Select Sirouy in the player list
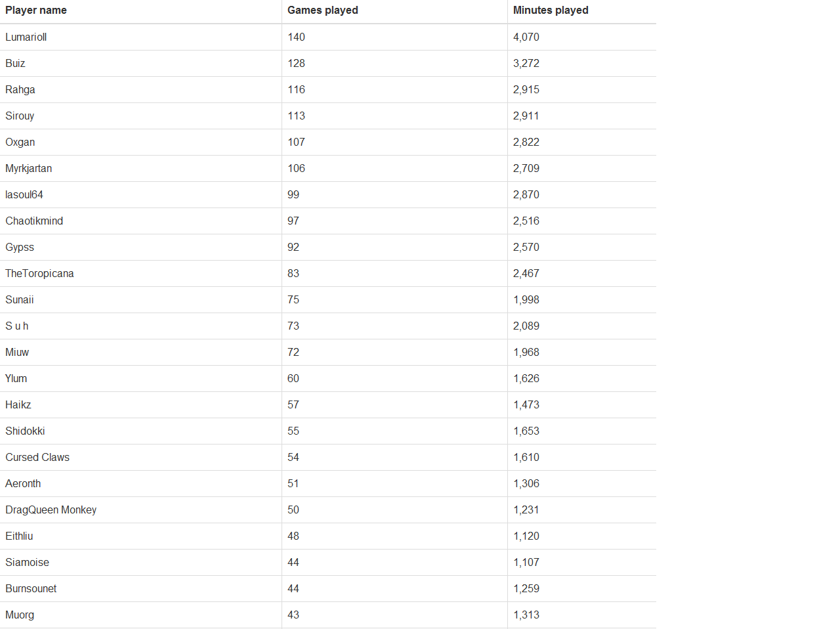This screenshot has height=629, width=840. click(x=20, y=116)
